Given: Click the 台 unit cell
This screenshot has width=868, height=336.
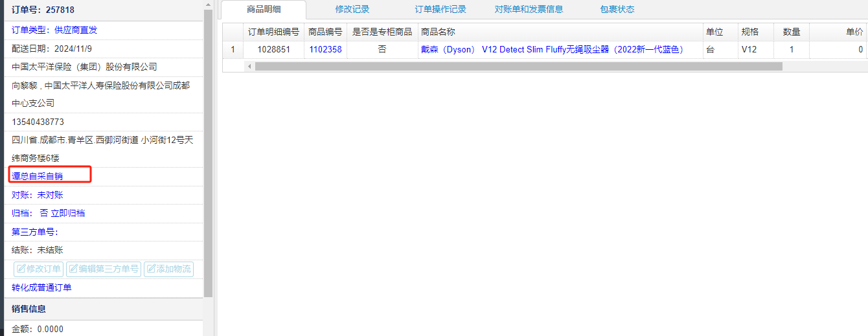Looking at the screenshot, I should [721, 49].
